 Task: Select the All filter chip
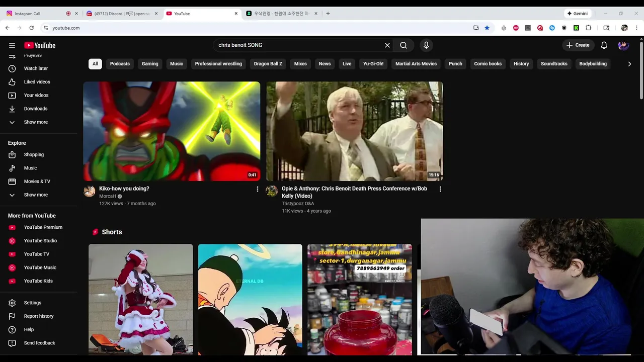click(95, 64)
